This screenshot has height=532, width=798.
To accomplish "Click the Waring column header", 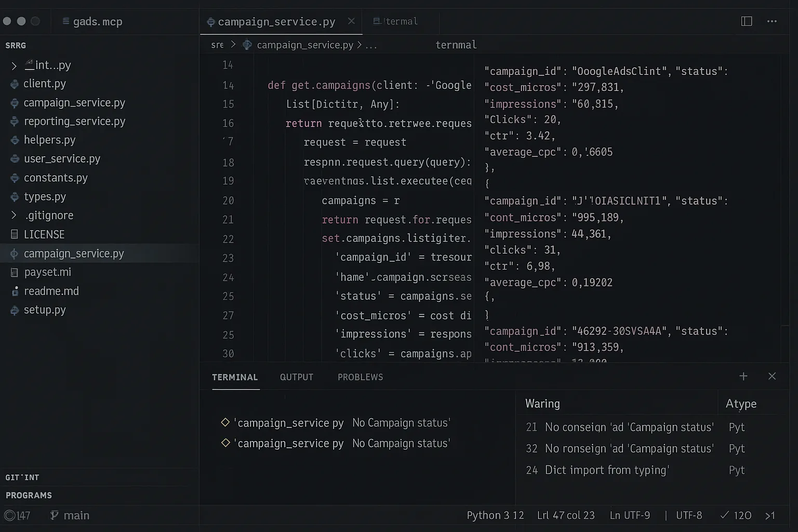I will tap(542, 404).
